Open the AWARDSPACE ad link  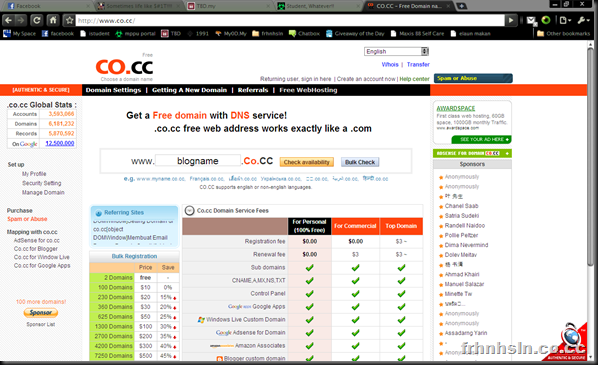[456, 108]
